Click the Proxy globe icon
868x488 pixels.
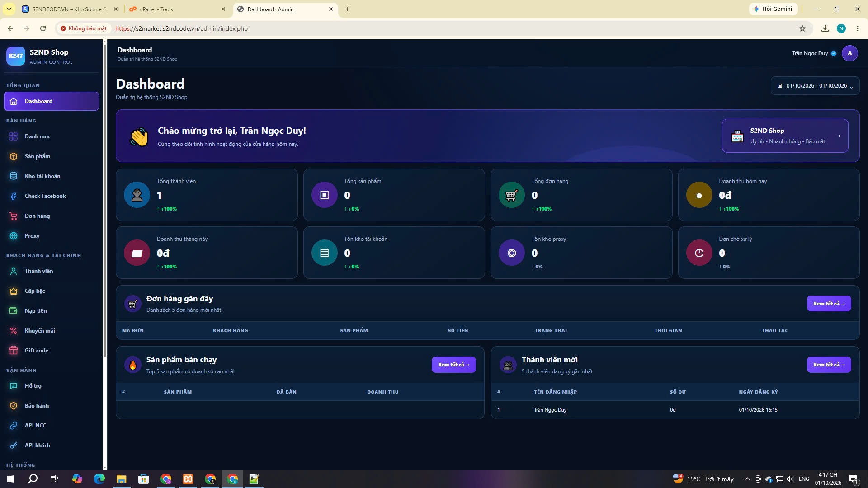click(x=14, y=236)
